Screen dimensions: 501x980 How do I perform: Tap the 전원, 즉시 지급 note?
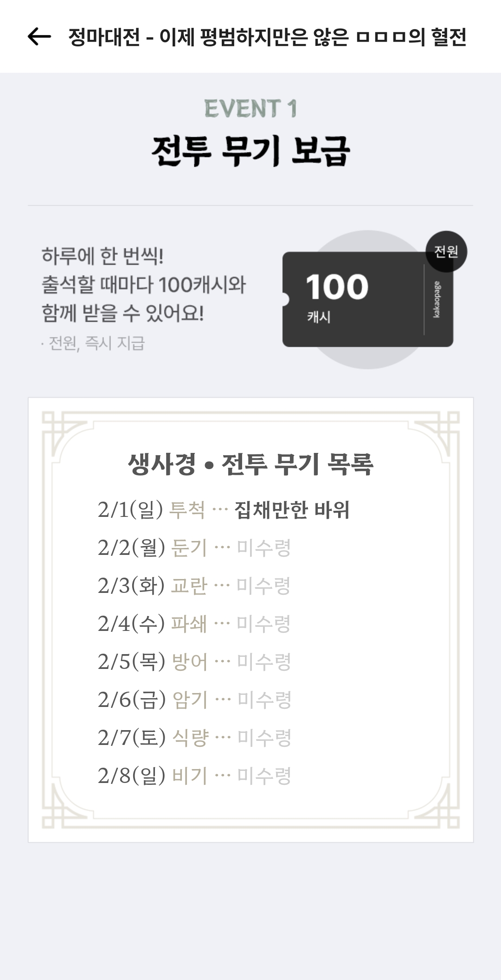93,343
